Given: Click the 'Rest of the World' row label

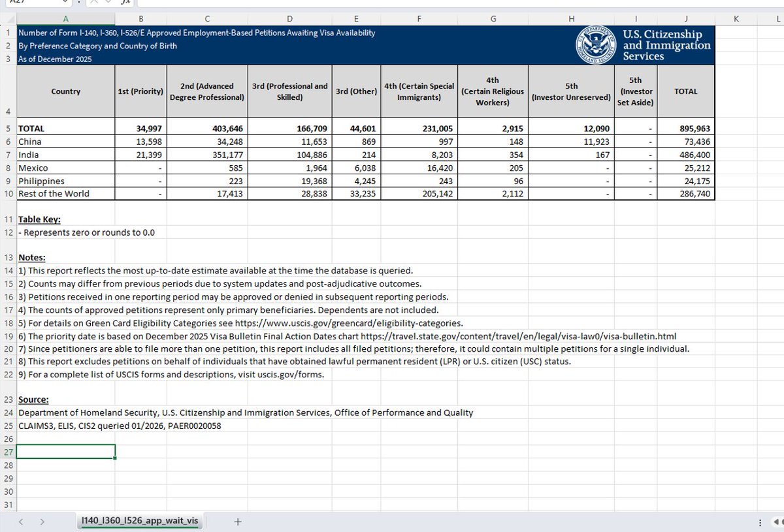Looking at the screenshot, I should coord(65,193).
